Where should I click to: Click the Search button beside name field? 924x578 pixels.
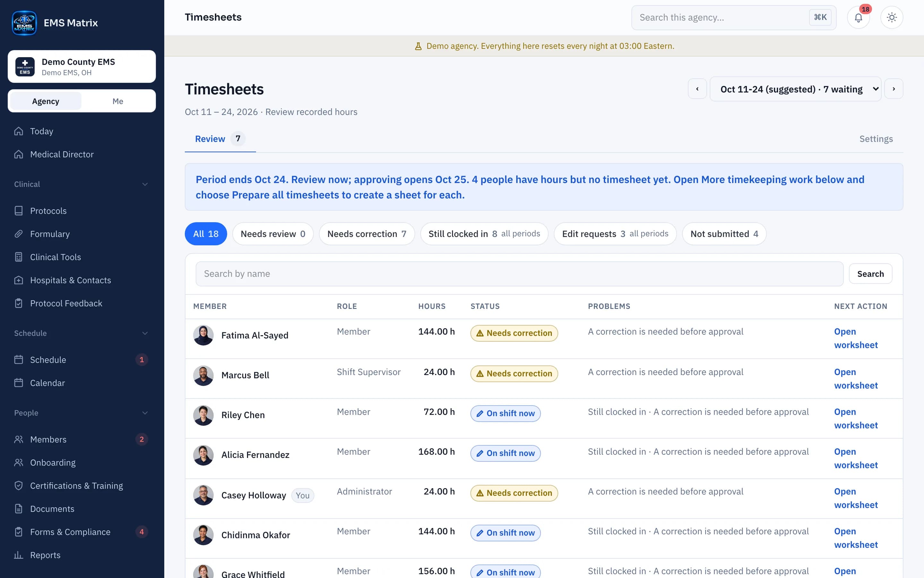pyautogui.click(x=870, y=274)
